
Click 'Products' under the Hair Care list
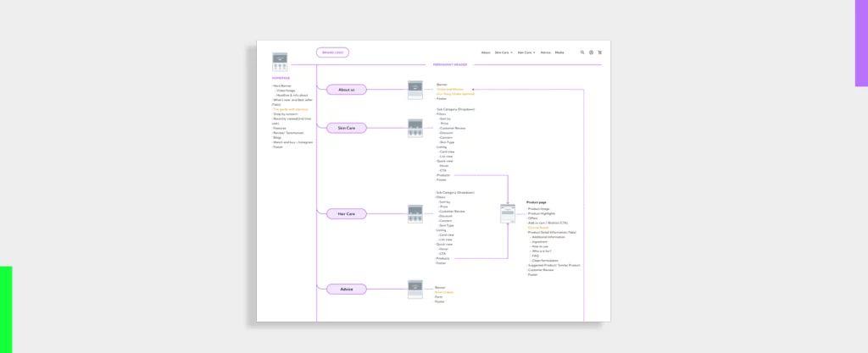coord(442,258)
